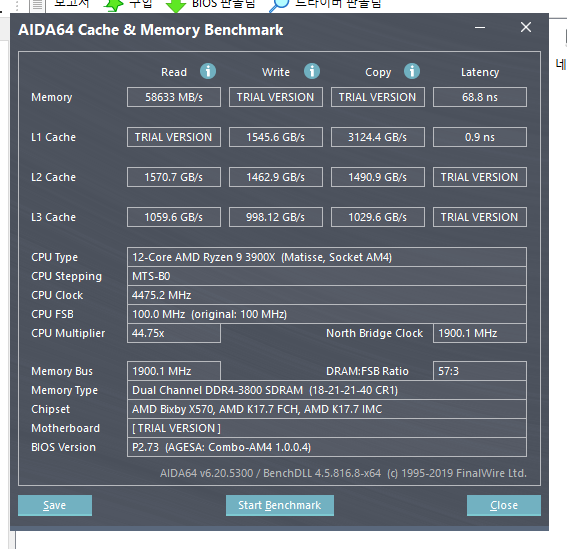The width and height of the screenshot is (567, 549).
Task: Click the info icon next to Write
Action: pos(312,71)
